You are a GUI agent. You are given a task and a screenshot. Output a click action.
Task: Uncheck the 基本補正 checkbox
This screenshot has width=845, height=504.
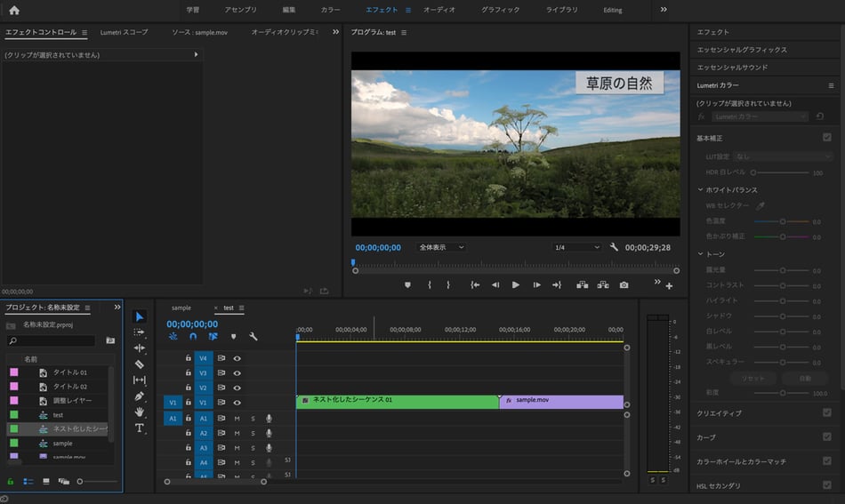point(827,138)
